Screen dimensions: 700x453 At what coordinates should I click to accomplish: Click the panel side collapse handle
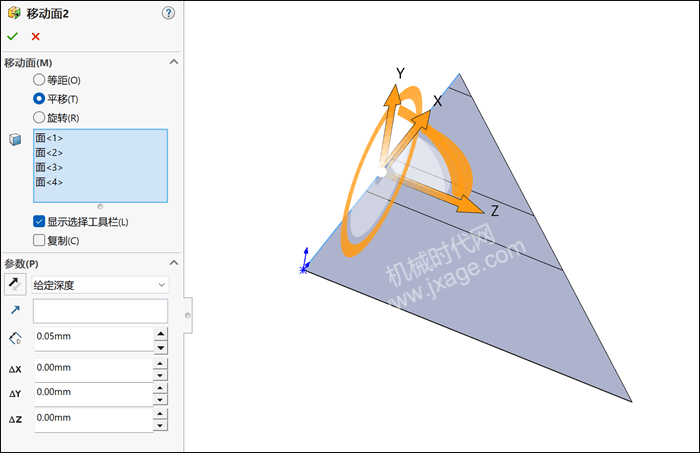(188, 316)
